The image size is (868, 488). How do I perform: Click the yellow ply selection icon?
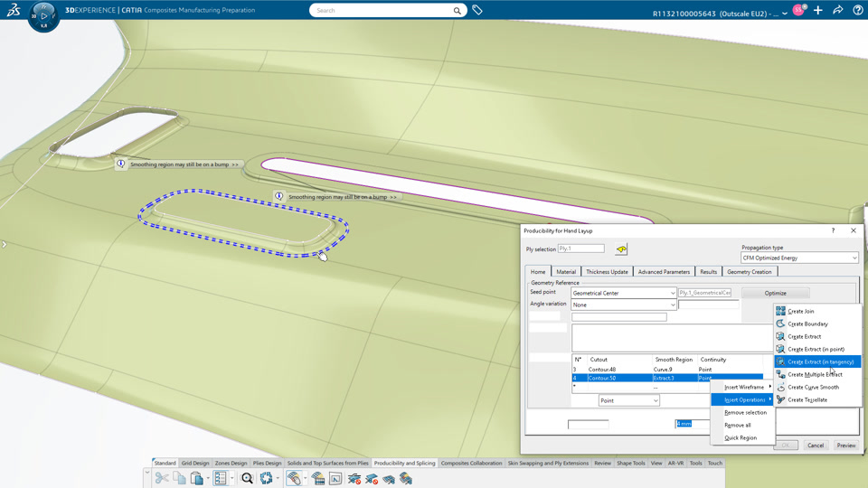point(621,249)
